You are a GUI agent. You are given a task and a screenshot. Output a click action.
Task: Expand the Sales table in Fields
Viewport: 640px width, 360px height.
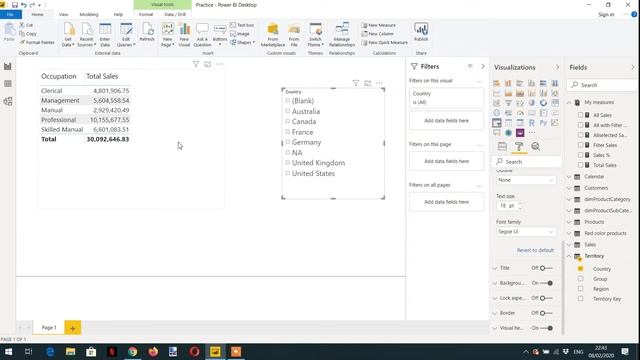[569, 244]
